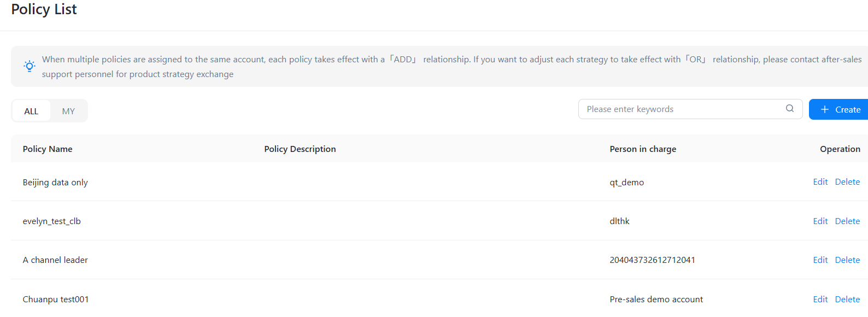Switch to the ALL tab
This screenshot has height=317, width=868.
click(31, 111)
